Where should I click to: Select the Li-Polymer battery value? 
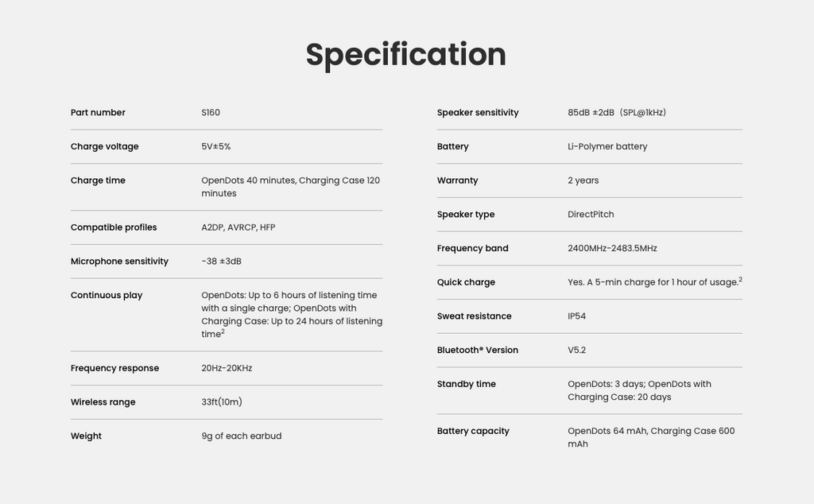607,146
